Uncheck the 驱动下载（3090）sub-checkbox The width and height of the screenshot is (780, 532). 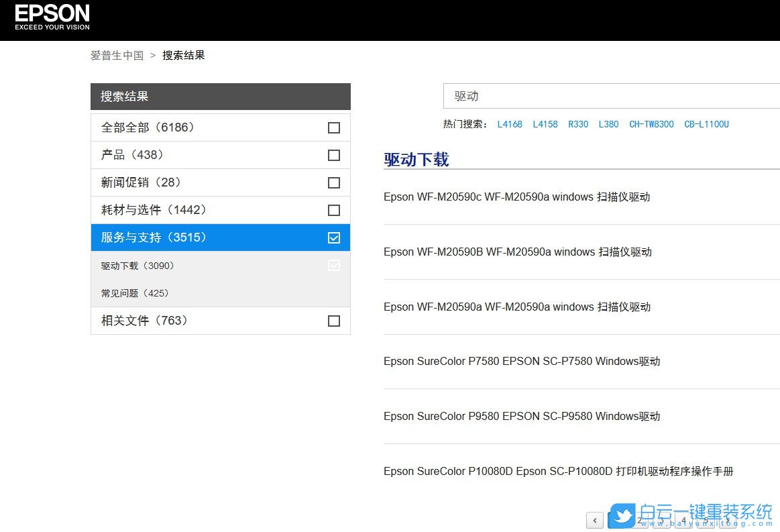coord(333,265)
